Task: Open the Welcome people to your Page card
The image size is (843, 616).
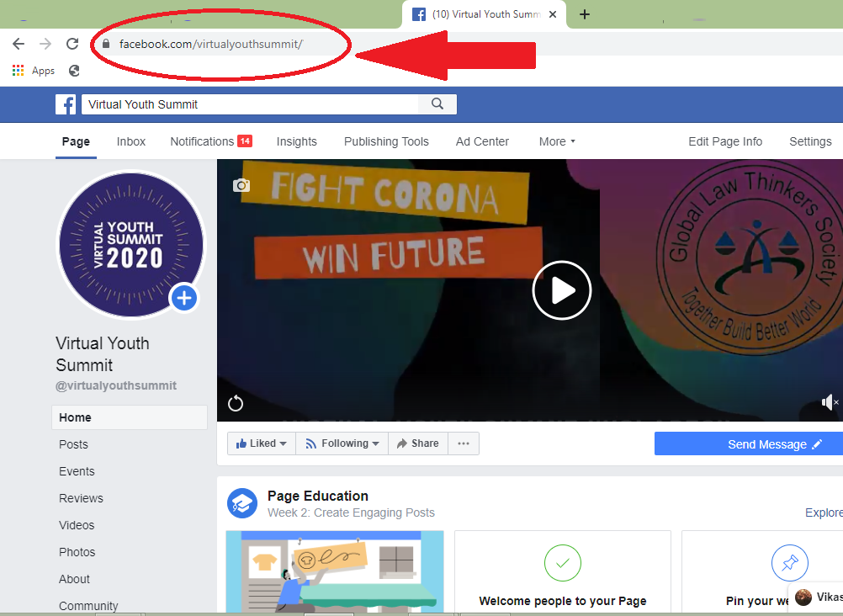Action: (x=563, y=571)
